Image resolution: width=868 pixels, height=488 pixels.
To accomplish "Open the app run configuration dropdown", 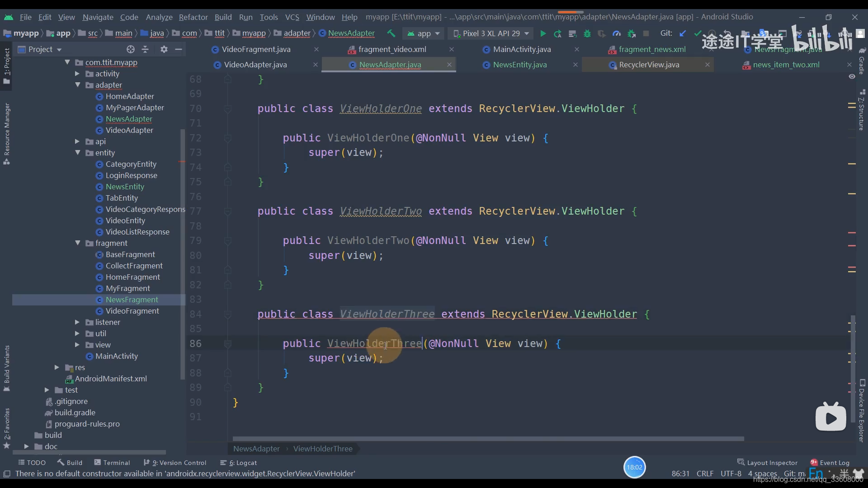I will coord(424,33).
